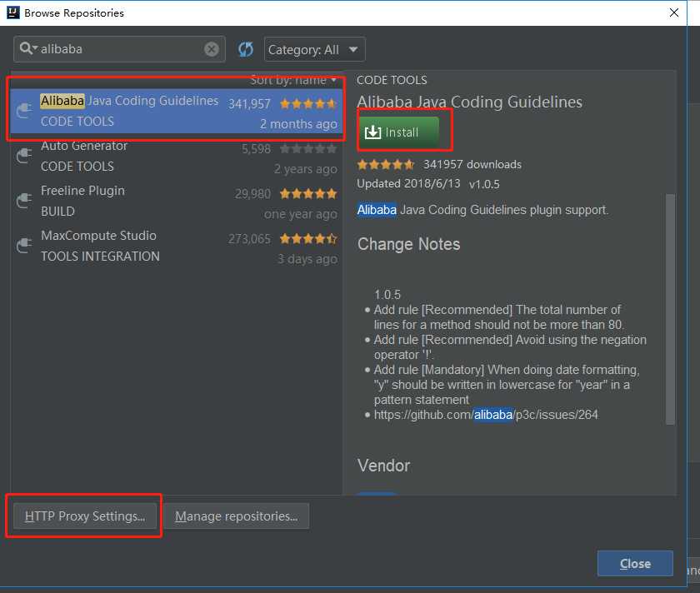Click the Freeline Plugin plug icon
Screen dimensions: 700x593
pyautogui.click(x=24, y=201)
